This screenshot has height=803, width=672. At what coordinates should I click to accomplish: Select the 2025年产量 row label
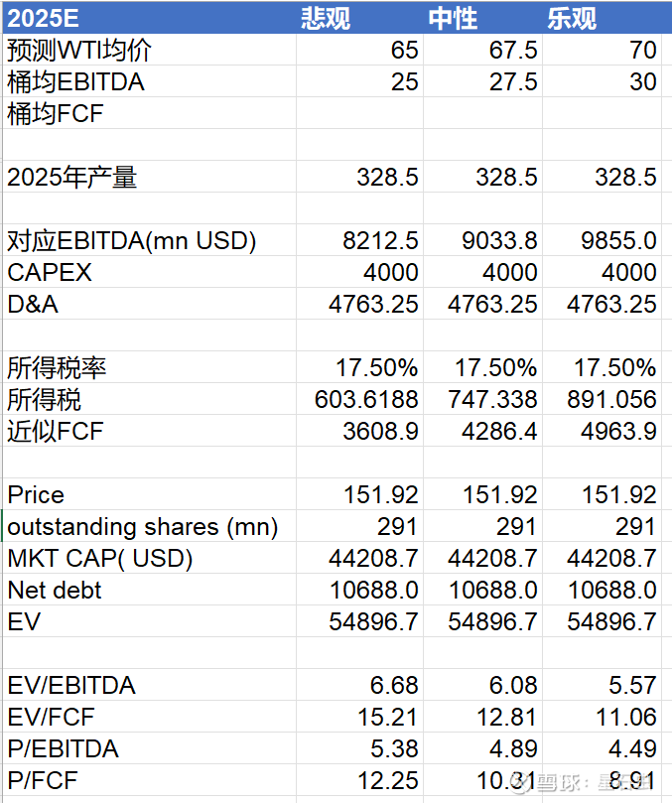click(149, 177)
